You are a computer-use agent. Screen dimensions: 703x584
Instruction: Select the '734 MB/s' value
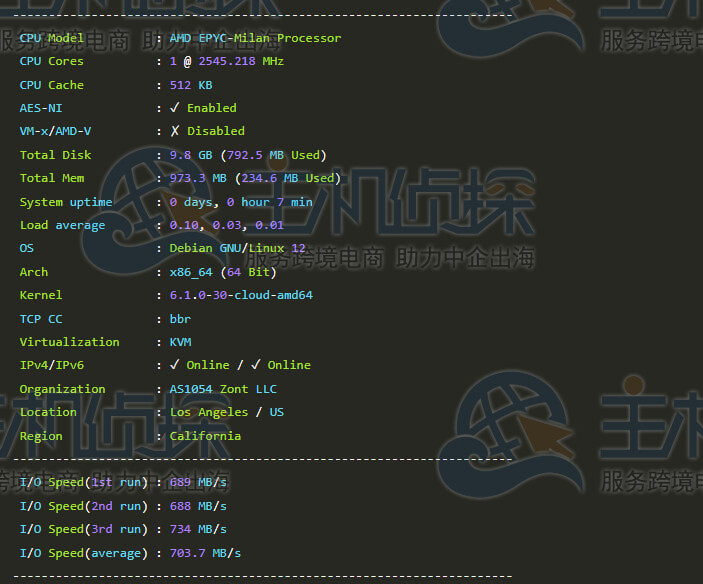point(198,529)
